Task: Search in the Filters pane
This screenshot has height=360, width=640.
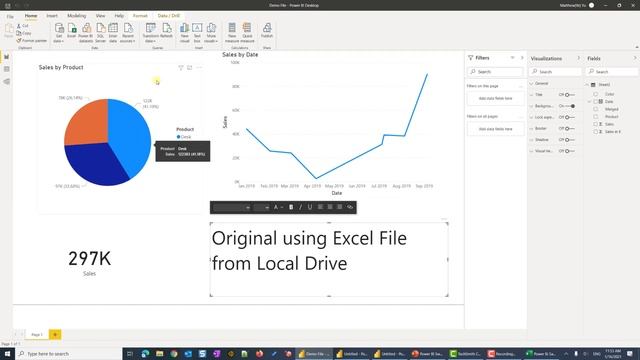Action: [x=495, y=72]
